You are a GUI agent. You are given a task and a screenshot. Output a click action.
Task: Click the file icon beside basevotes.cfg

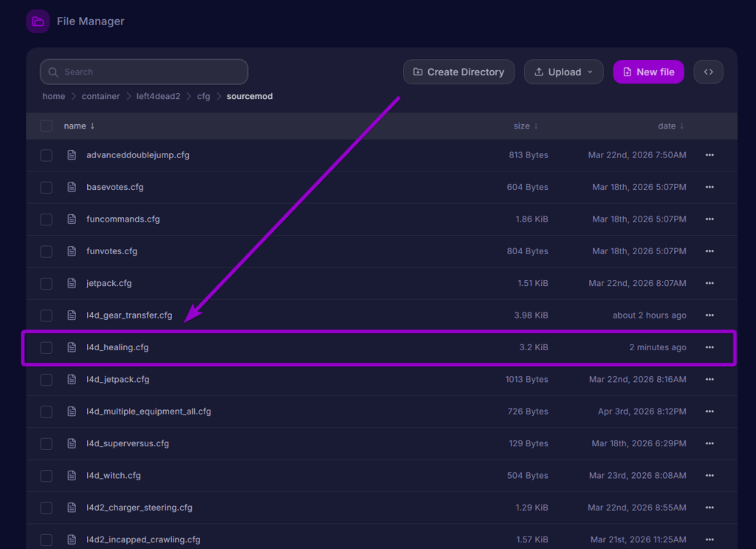[x=71, y=187]
